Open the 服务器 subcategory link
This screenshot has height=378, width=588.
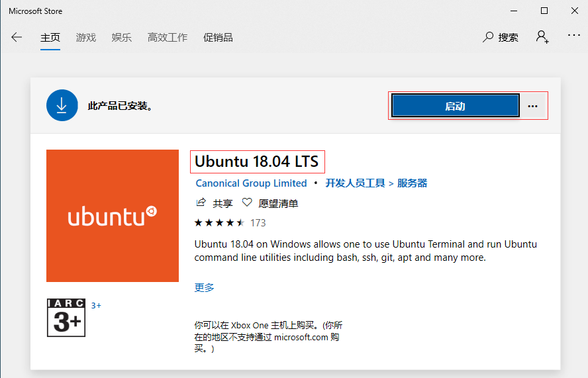pyautogui.click(x=412, y=183)
